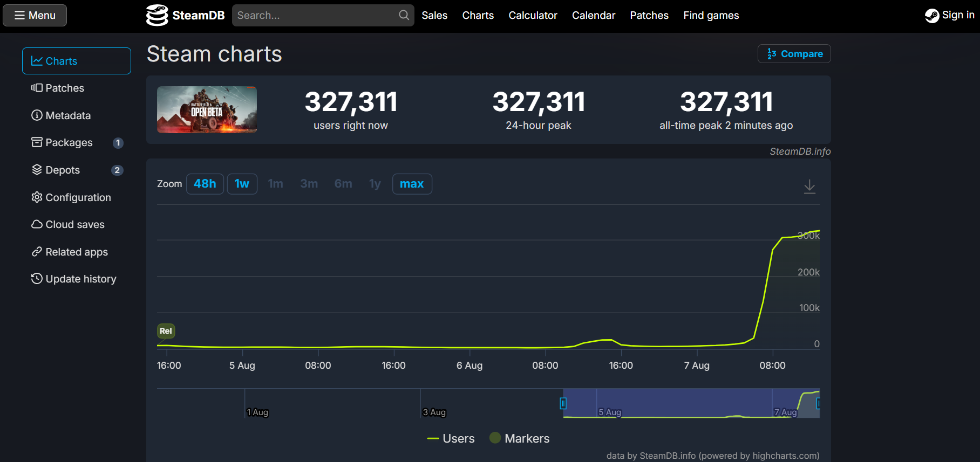This screenshot has height=462, width=980.
Task: Open the hamburger Menu button
Action: pos(35,15)
